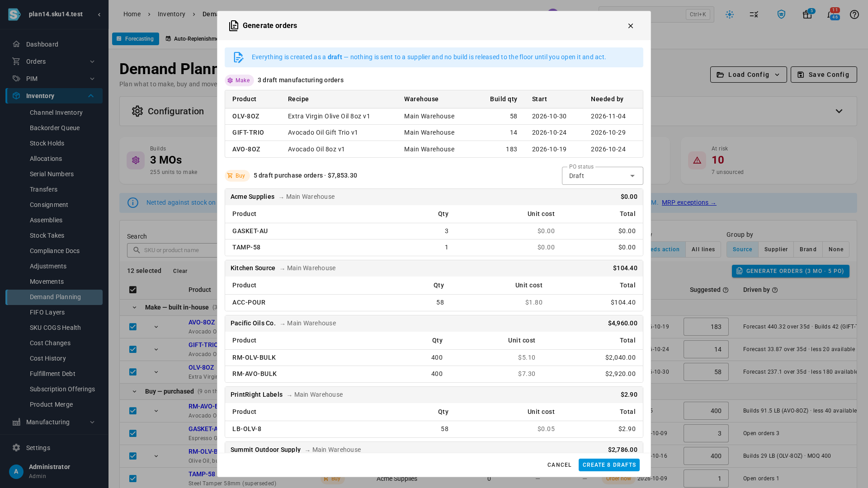The image size is (868, 488).
Task: Open the MRP exceptions link
Action: pos(689,202)
